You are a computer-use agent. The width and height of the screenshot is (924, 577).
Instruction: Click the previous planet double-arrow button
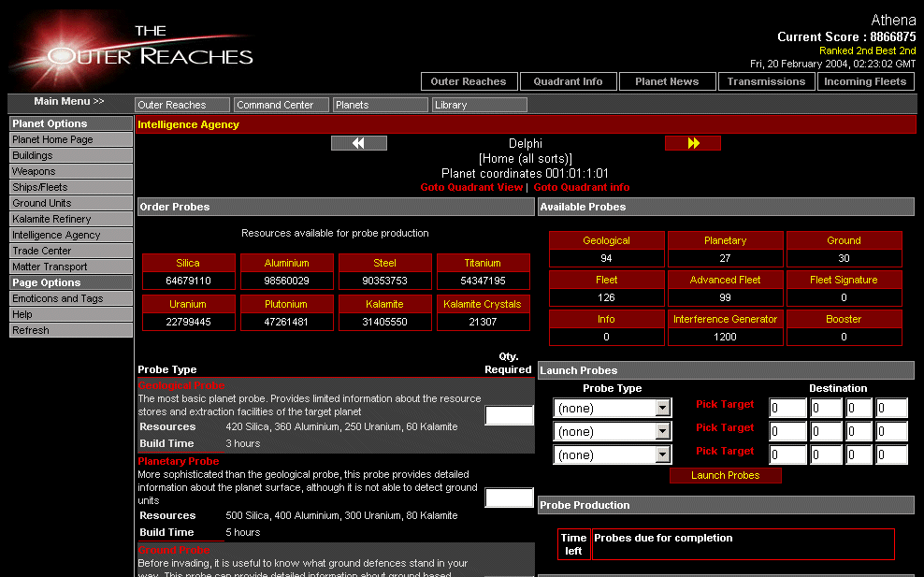coord(358,143)
